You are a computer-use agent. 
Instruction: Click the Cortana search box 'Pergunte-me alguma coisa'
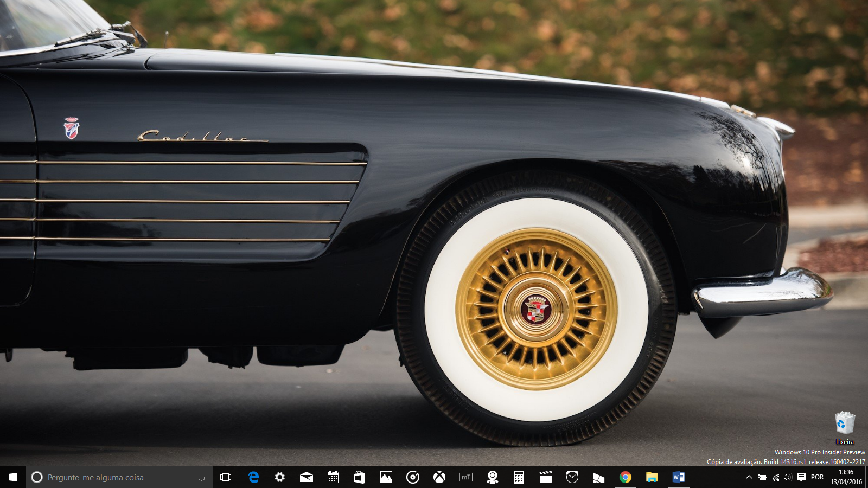click(x=119, y=477)
